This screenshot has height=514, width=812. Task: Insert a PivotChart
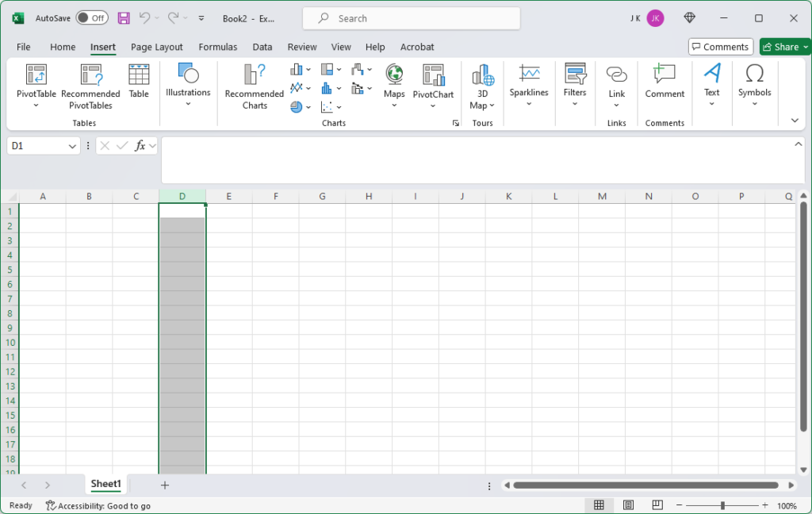pos(433,83)
